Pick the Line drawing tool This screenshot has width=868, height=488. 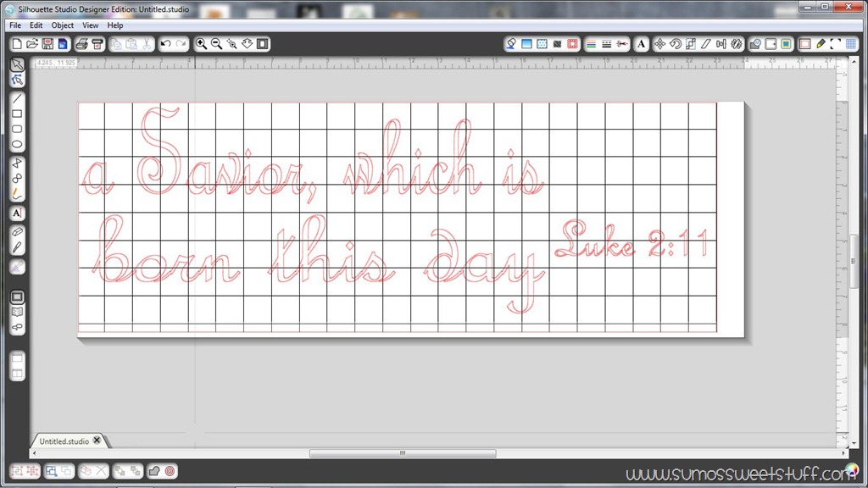click(x=17, y=99)
